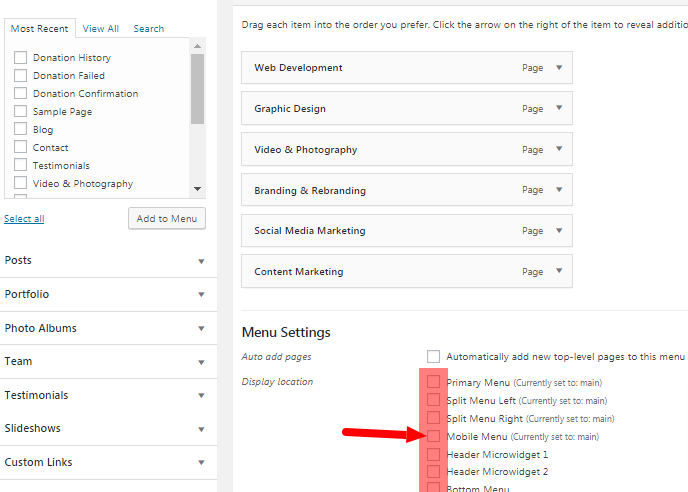
Task: Click the pages list scrollbar thumb
Action: [x=197, y=89]
